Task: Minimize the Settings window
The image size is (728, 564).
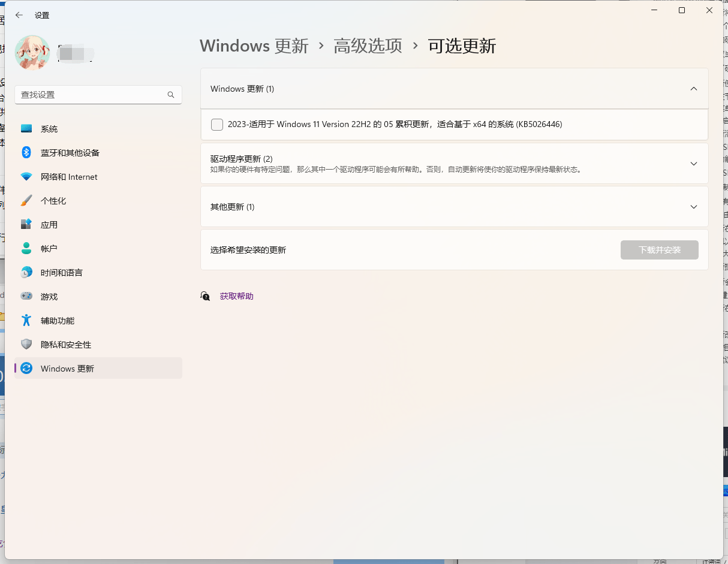Action: pyautogui.click(x=654, y=10)
